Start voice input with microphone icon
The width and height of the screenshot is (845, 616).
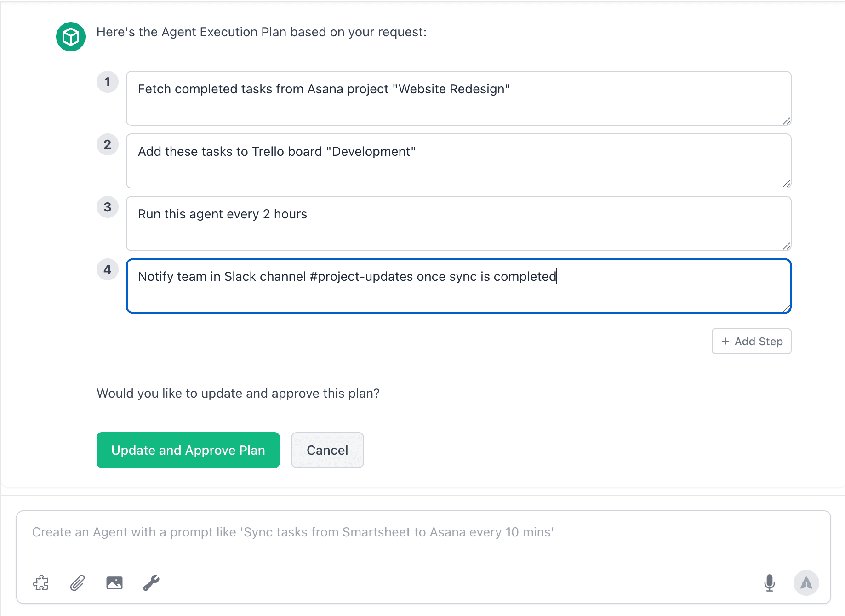tap(770, 583)
